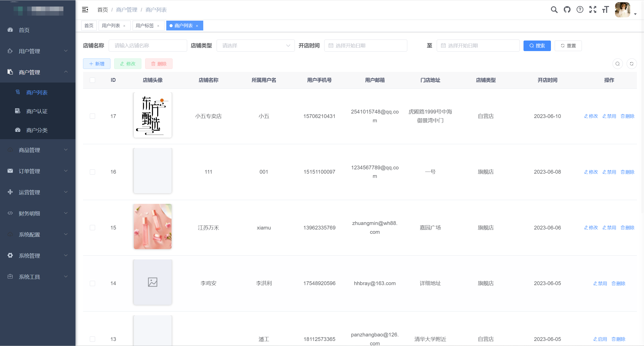This screenshot has height=346, width=644.
Task: Click 禁用 for store 111
Action: tap(609, 172)
